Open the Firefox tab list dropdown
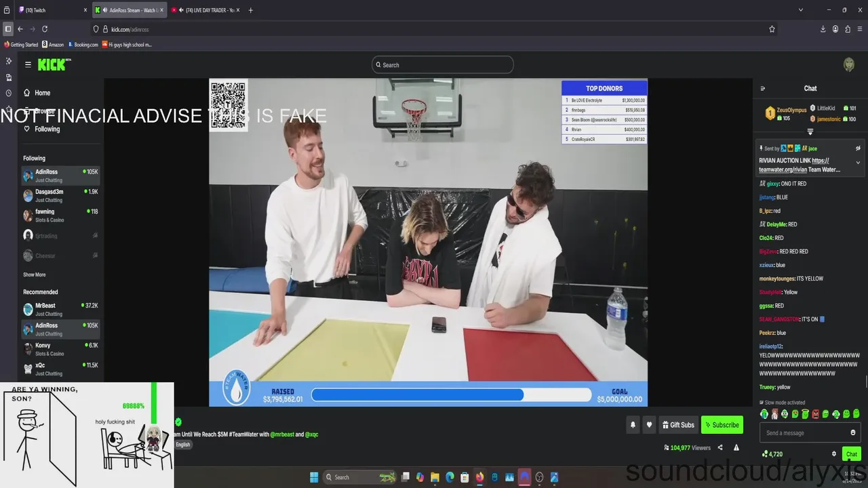868x488 pixels. [x=801, y=10]
